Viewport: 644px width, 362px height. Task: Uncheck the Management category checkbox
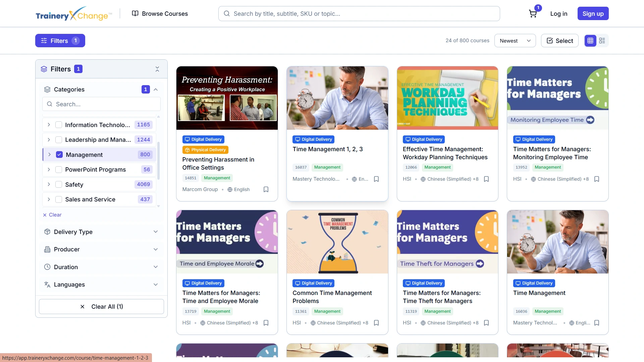pos(59,155)
